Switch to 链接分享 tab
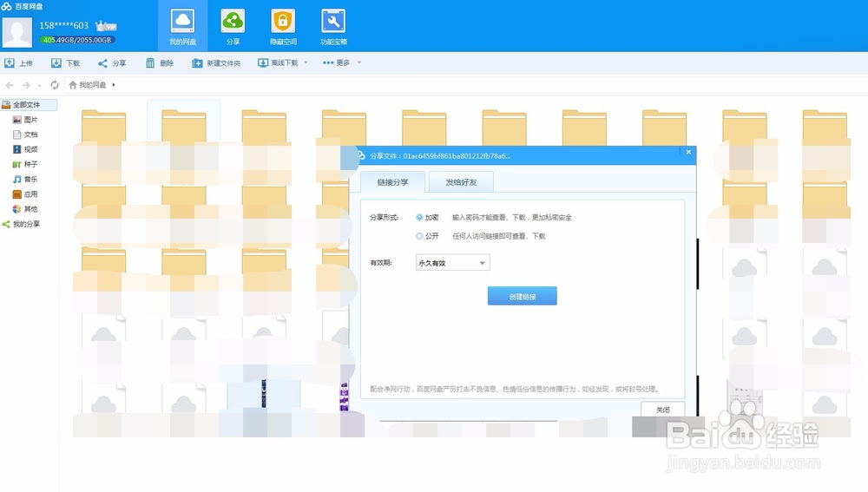 (x=392, y=182)
